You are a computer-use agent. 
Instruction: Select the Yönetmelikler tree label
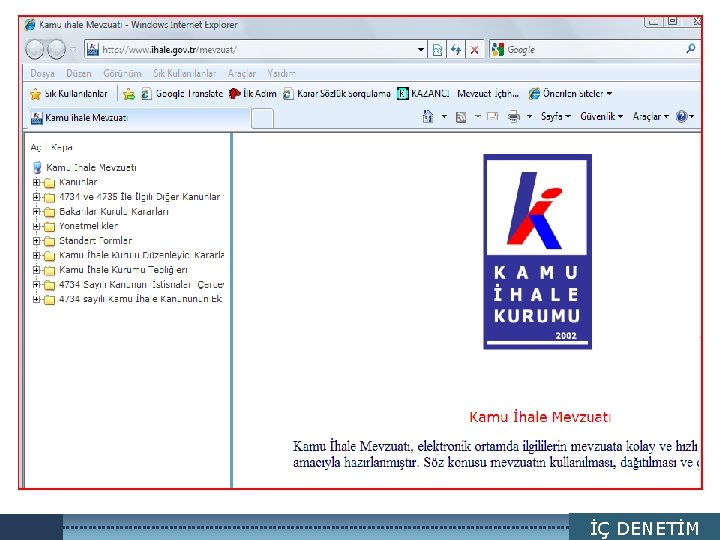[89, 226]
